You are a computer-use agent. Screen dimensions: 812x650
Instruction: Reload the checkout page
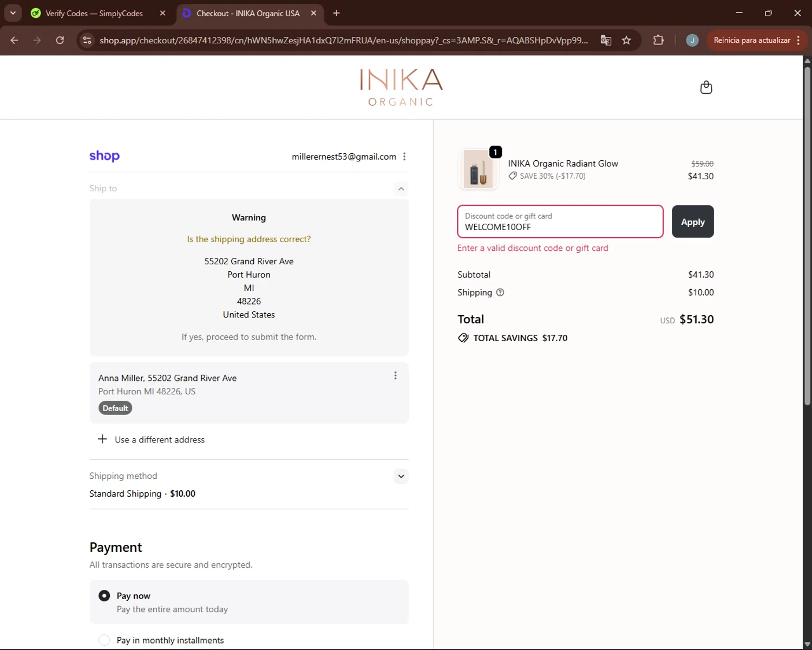pos(60,40)
